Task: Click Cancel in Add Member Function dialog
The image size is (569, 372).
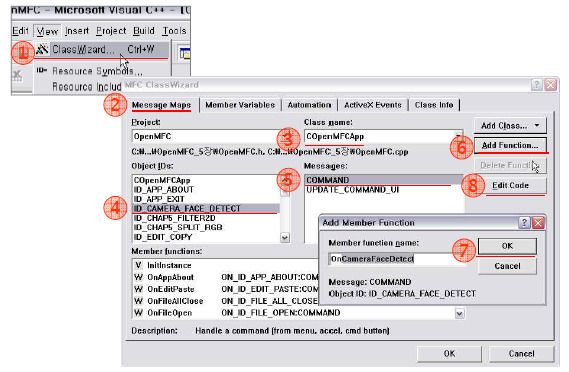Action: click(x=507, y=266)
